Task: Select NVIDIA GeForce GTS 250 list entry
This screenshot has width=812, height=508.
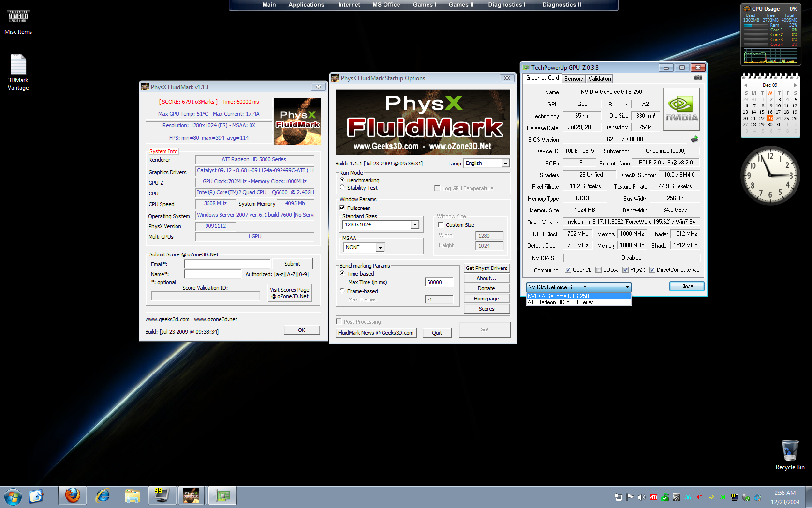Action: coord(579,296)
